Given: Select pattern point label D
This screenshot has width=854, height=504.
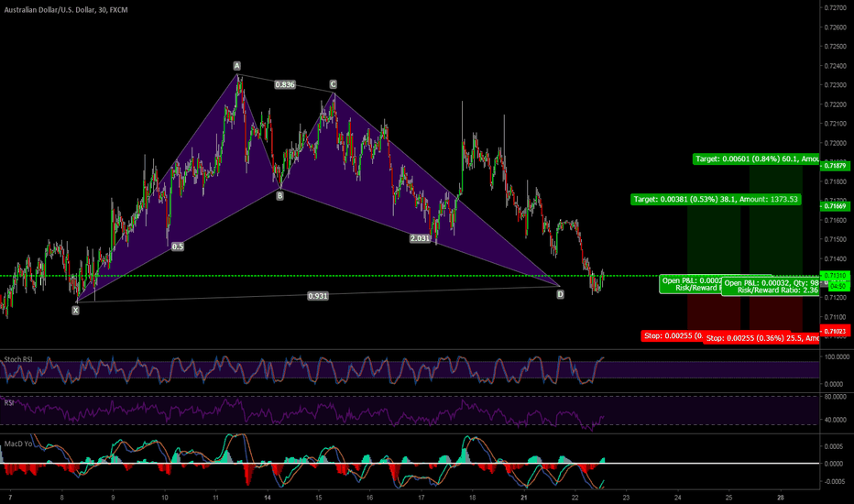Looking at the screenshot, I should tap(560, 294).
